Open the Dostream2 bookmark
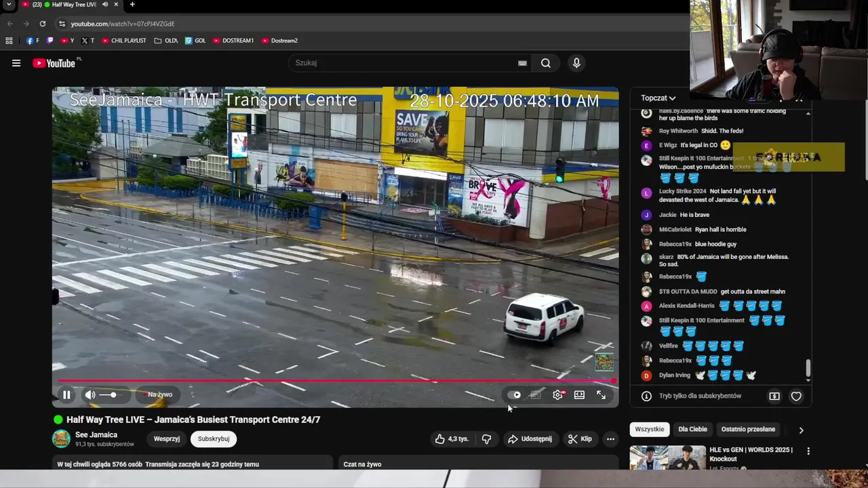 279,41
